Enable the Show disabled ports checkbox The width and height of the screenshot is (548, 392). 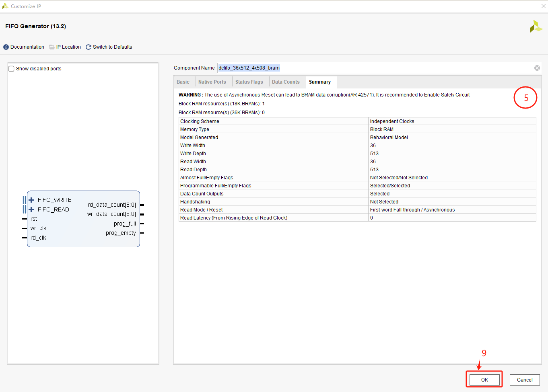pos(11,69)
